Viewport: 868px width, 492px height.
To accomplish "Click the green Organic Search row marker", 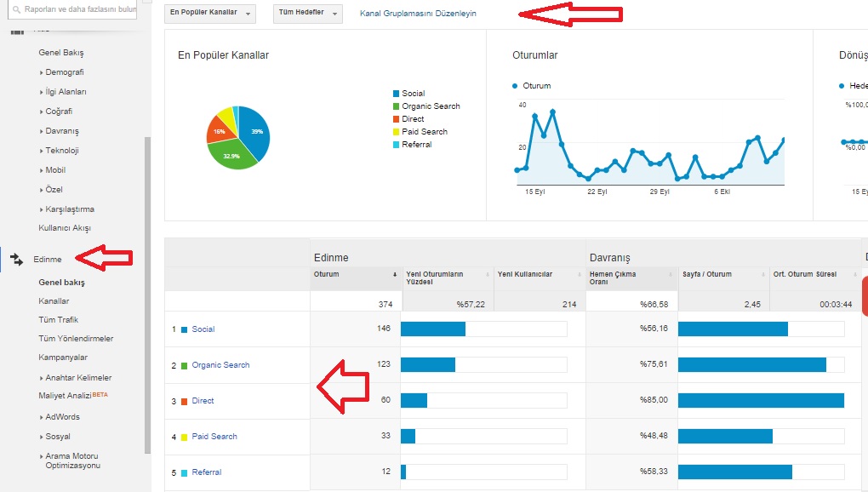I will tap(184, 365).
